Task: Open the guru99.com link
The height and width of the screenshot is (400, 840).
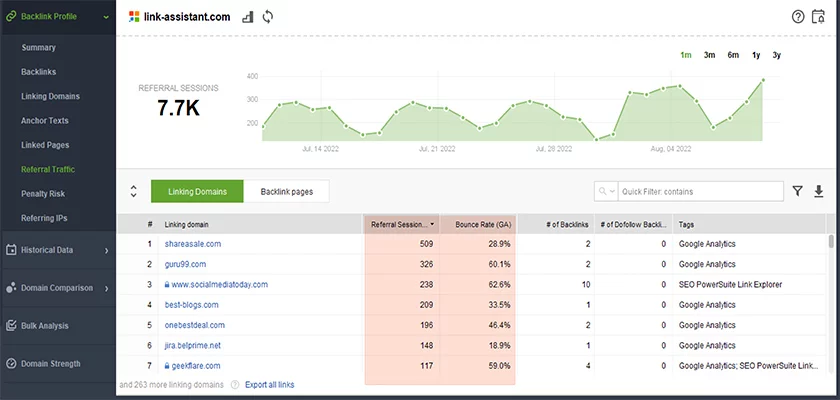Action: point(185,265)
